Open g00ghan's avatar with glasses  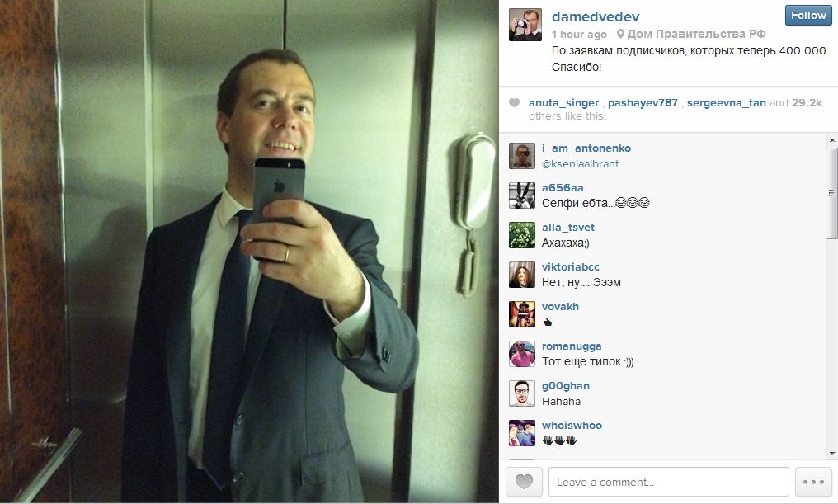click(x=521, y=393)
